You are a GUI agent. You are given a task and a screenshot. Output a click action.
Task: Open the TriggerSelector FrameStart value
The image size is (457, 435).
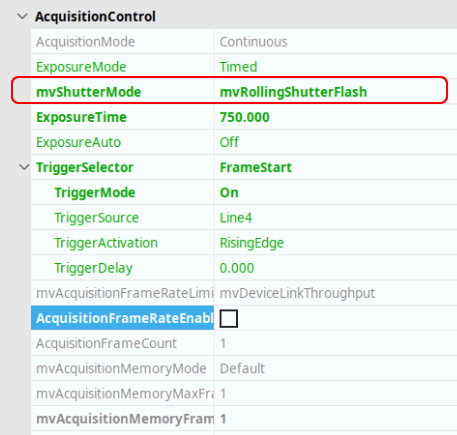256,167
